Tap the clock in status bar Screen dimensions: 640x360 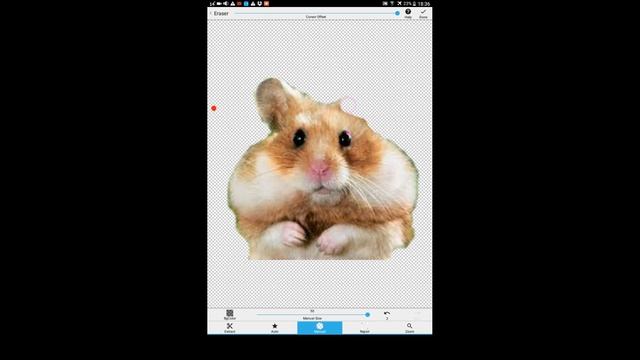click(x=424, y=3)
